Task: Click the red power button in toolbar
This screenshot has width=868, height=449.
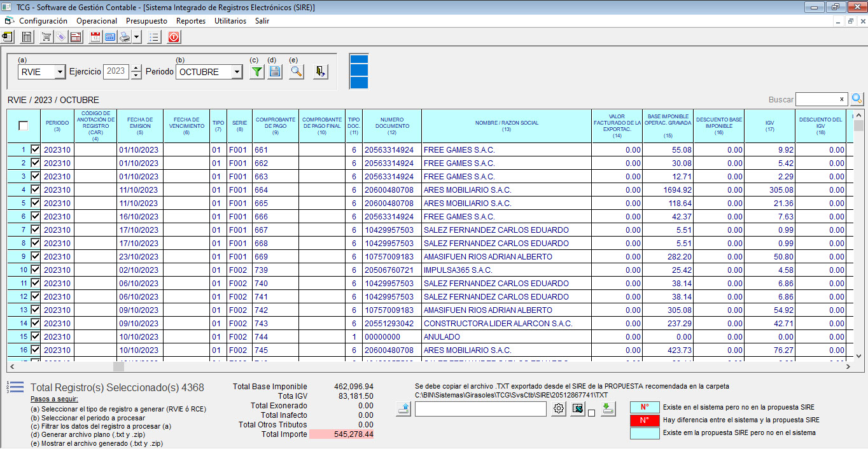Action: pos(174,37)
